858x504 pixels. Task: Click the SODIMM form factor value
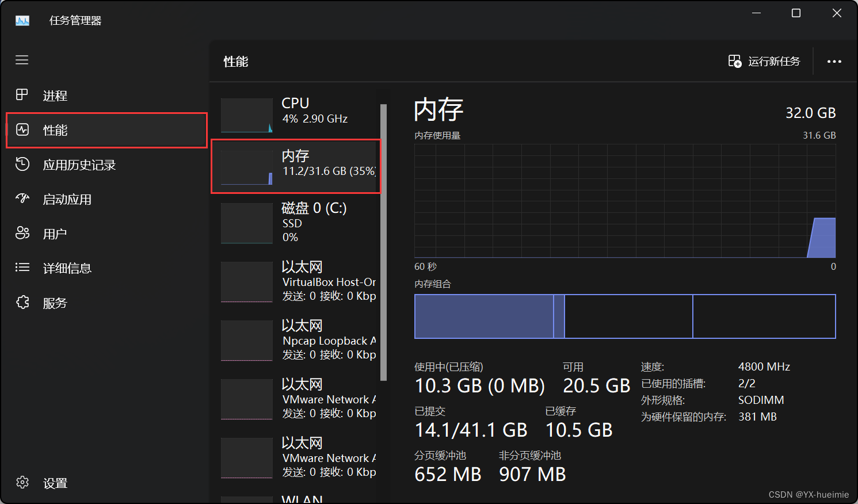(761, 400)
